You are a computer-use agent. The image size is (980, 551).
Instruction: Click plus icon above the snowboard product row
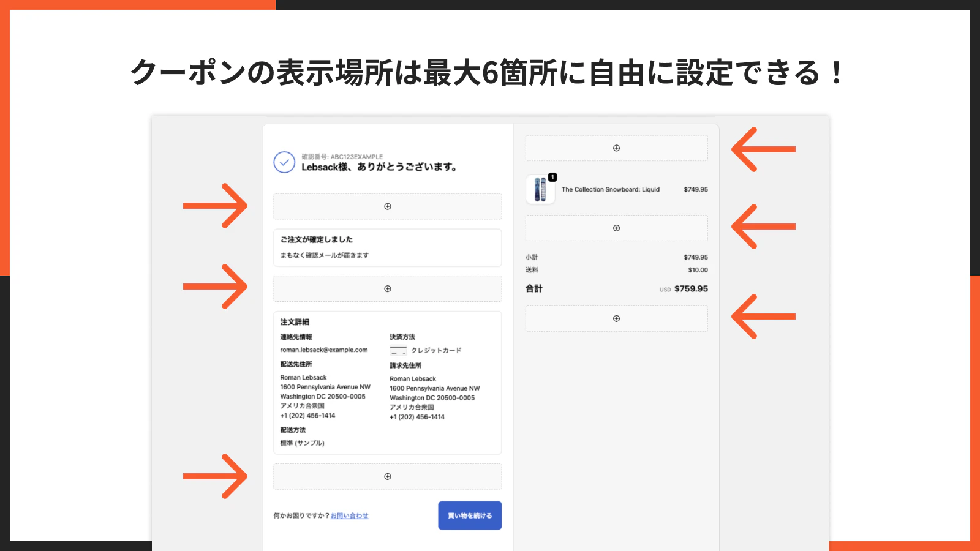[617, 148]
